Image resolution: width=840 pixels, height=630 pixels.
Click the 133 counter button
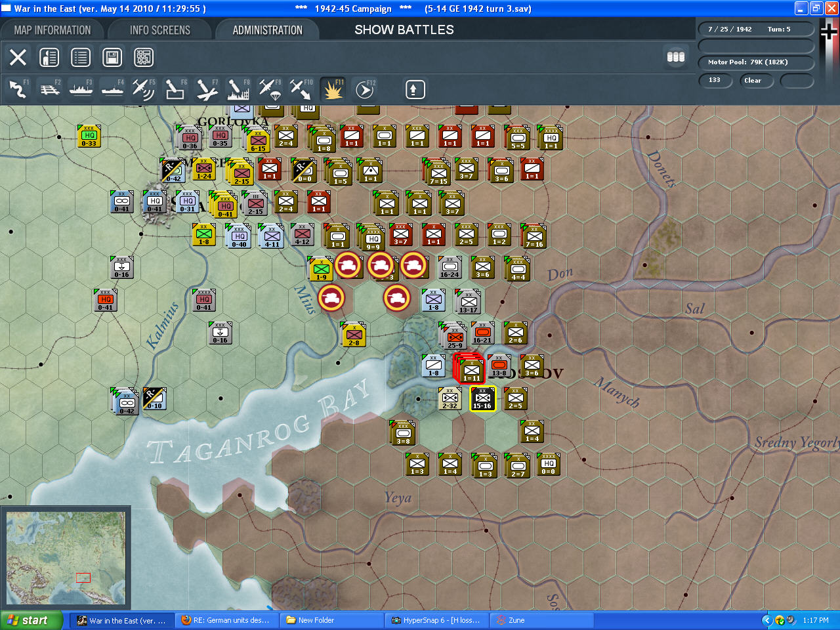(715, 80)
